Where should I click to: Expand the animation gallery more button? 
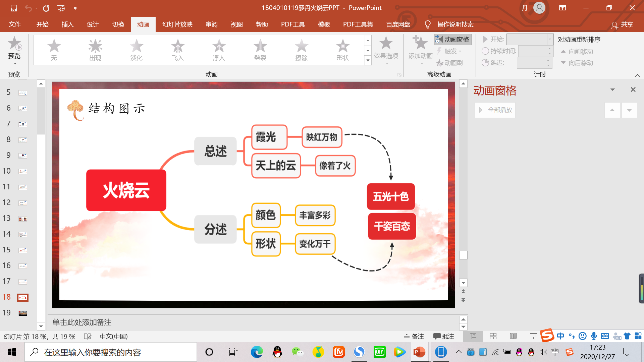368,61
